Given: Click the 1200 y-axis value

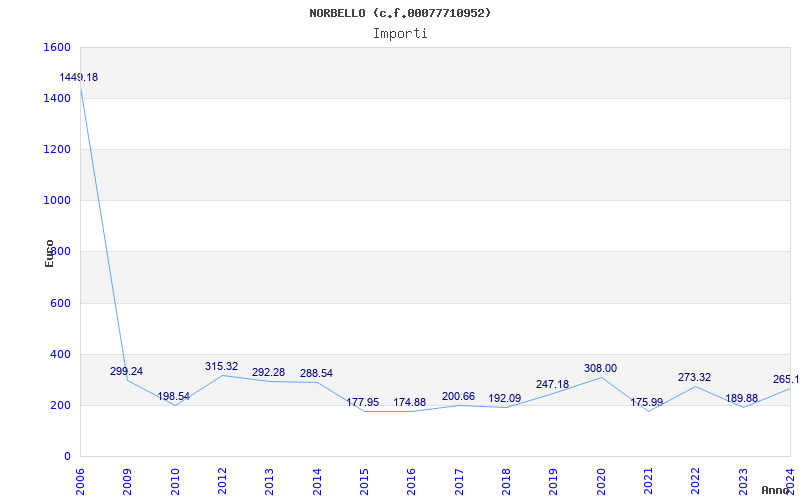Looking at the screenshot, I should coord(57,149).
